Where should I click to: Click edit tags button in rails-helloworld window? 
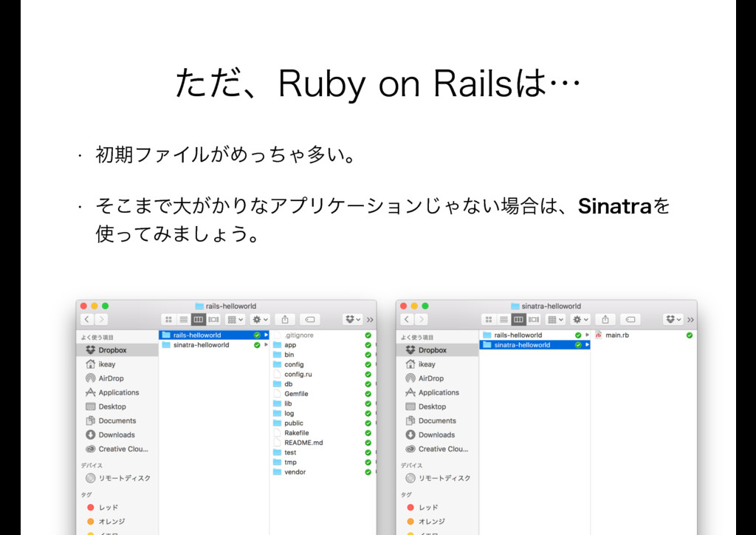[x=310, y=319]
